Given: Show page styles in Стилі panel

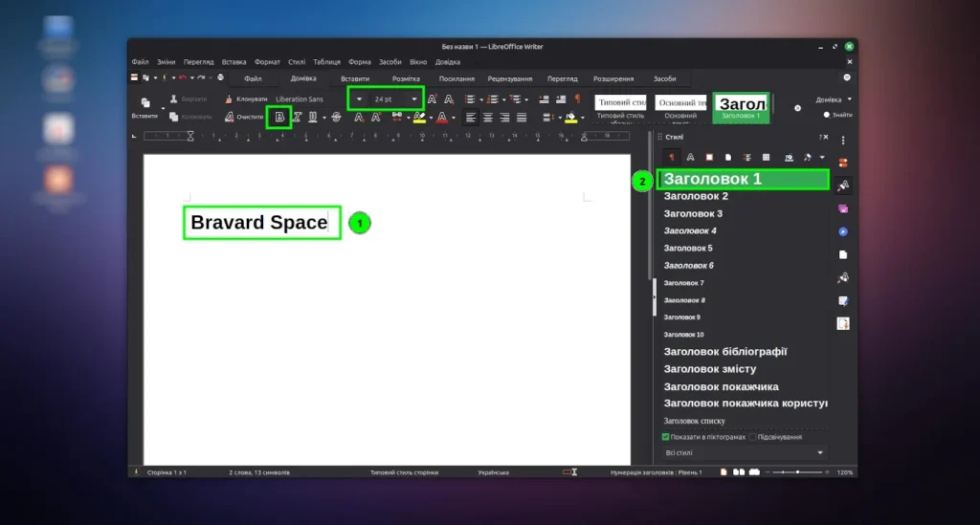Looking at the screenshot, I should tap(728, 158).
